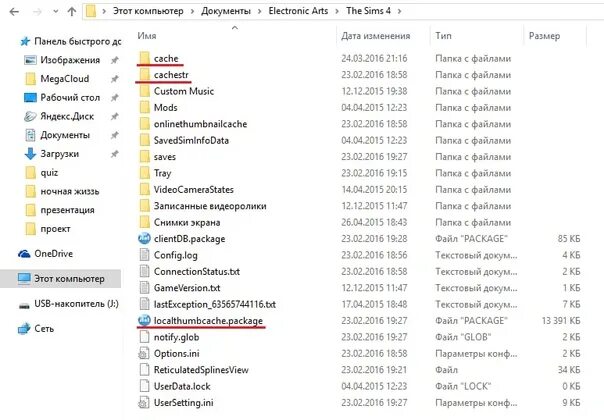
Task: Select the Config.log file icon
Action: [144, 255]
